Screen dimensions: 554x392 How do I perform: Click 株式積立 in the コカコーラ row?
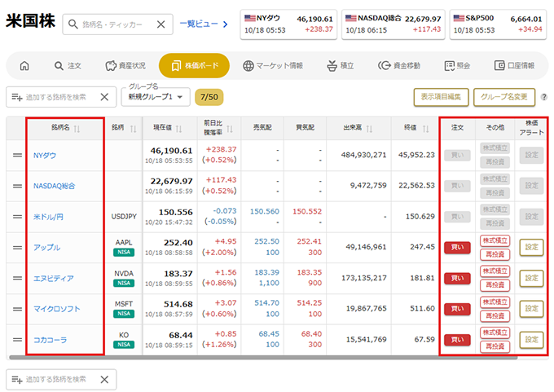495,333
